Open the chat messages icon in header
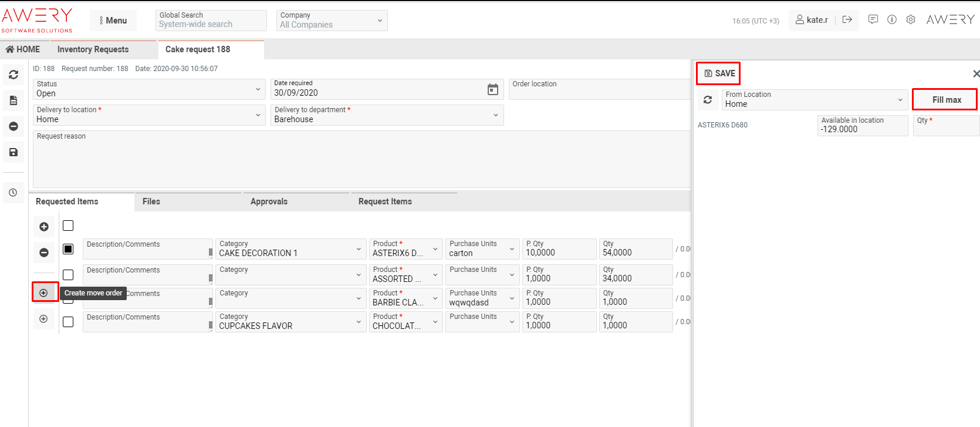The height and width of the screenshot is (427, 980). pos(873,19)
